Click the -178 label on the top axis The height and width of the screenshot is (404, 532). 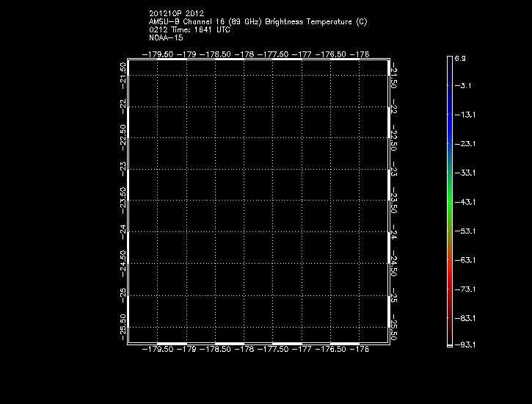tap(244, 54)
